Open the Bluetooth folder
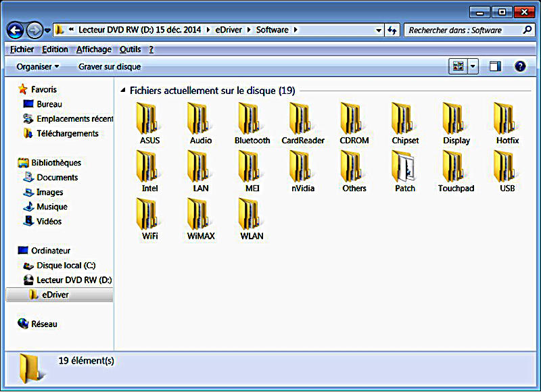The width and height of the screenshot is (541, 392). (x=252, y=123)
